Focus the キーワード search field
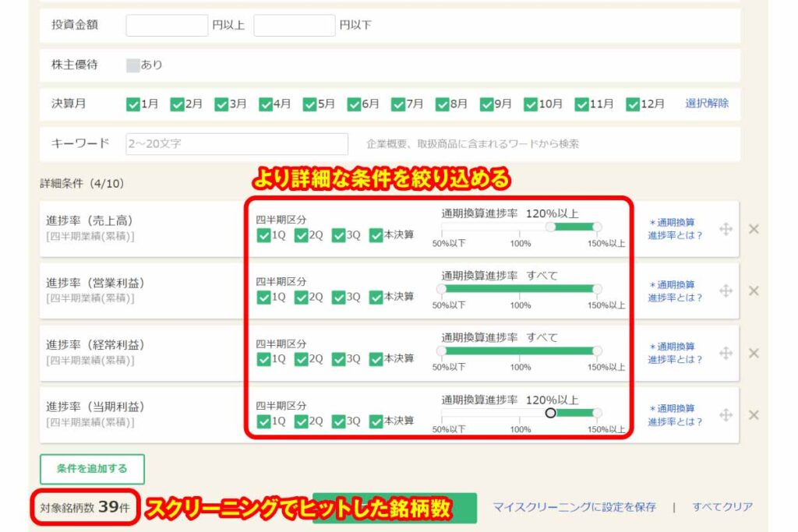 (237, 144)
